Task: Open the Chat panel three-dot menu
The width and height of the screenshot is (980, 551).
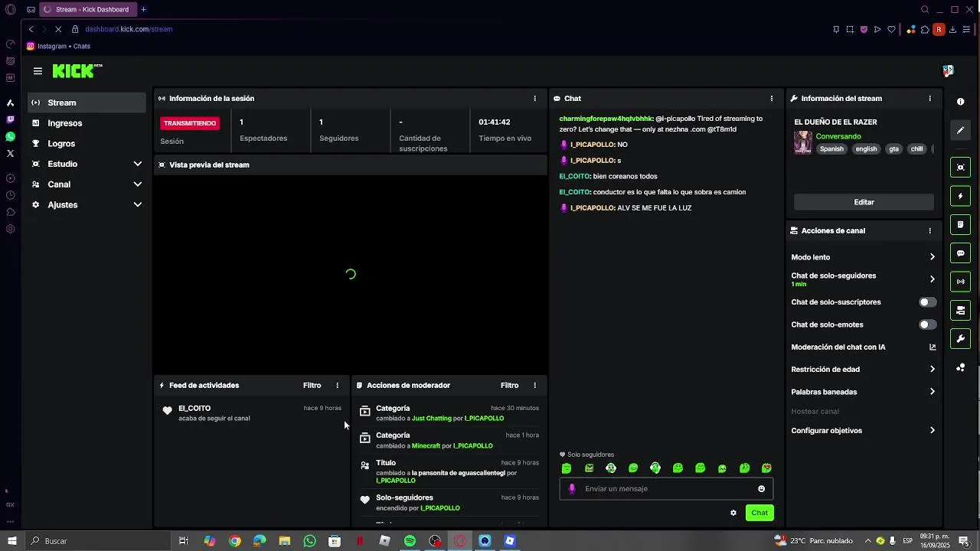Action: [x=771, y=99]
